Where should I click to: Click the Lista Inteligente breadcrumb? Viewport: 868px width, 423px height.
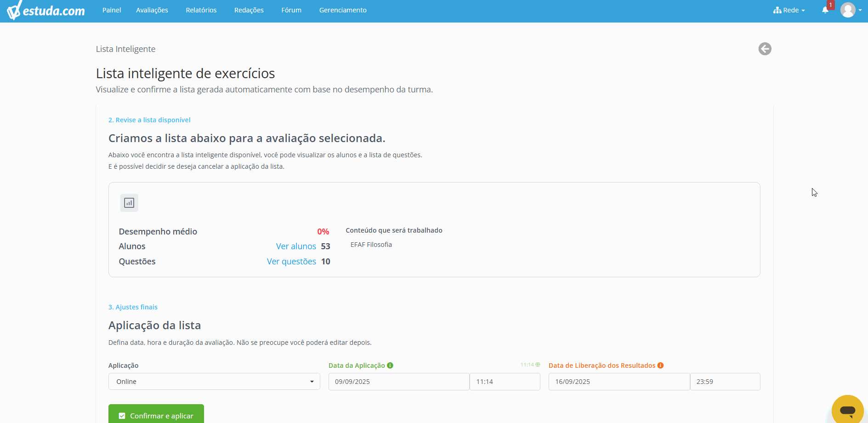coord(125,49)
